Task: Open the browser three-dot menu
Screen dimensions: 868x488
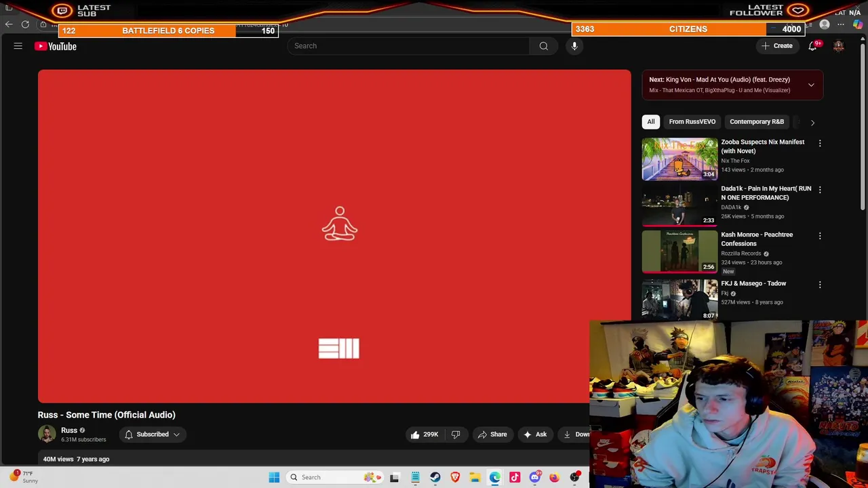Action: click(x=841, y=24)
